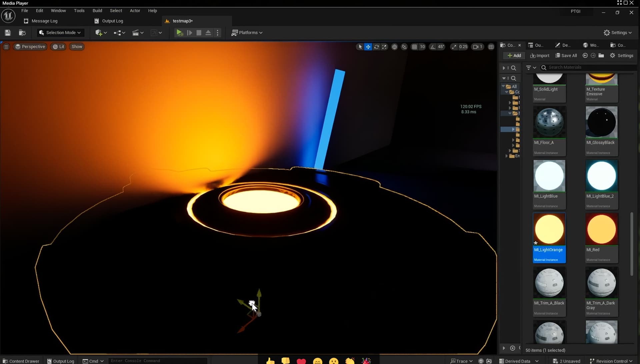Open the Build menu

tap(97, 10)
